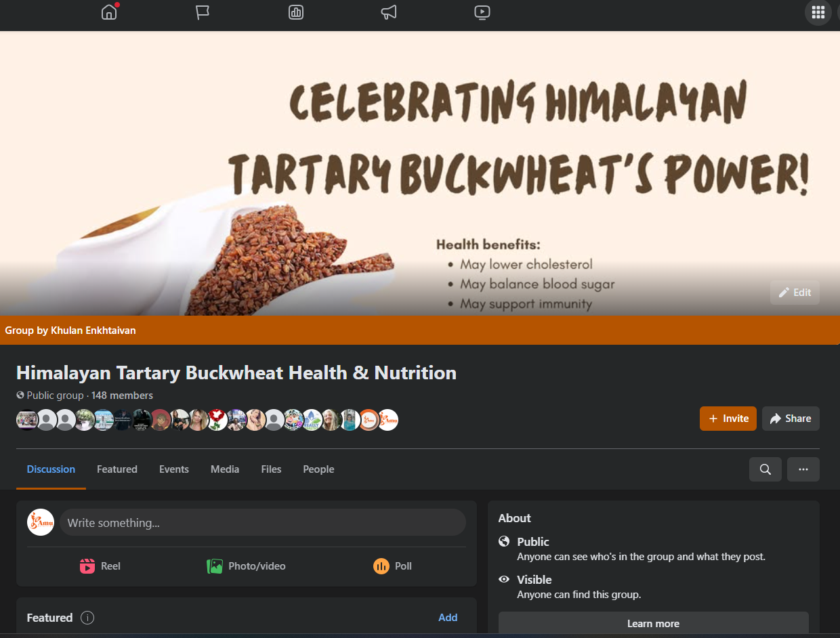Click the first member avatar in row
840x638 pixels.
(x=27, y=420)
